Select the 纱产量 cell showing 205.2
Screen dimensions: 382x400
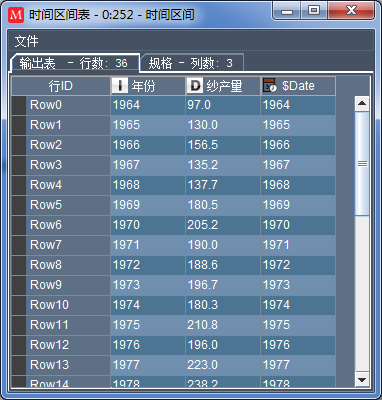pyautogui.click(x=223, y=225)
